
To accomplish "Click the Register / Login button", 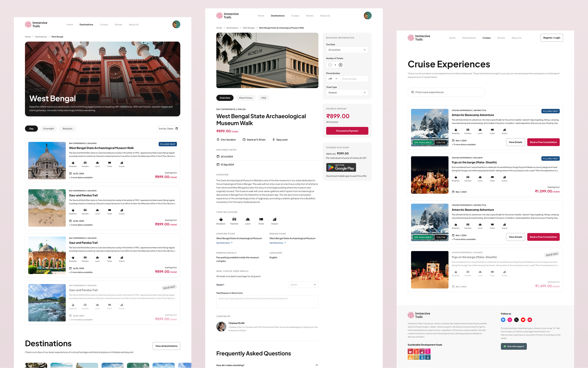I will tap(551, 38).
